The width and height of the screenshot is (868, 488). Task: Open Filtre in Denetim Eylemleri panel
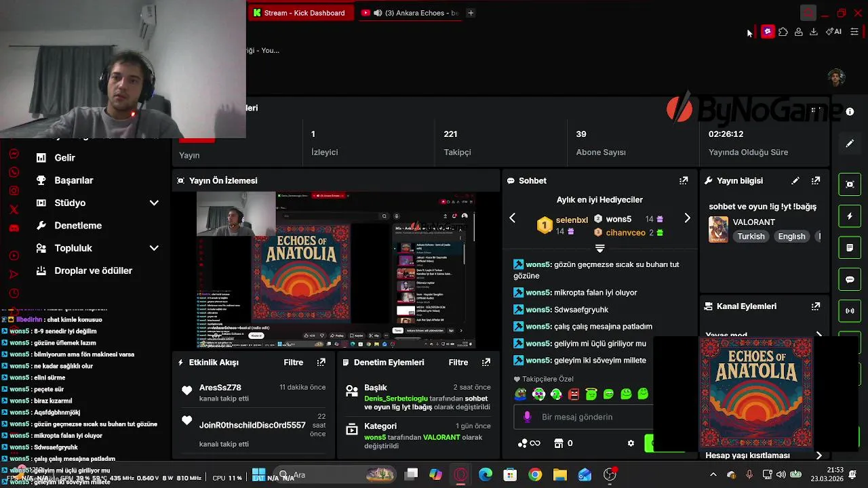458,363
